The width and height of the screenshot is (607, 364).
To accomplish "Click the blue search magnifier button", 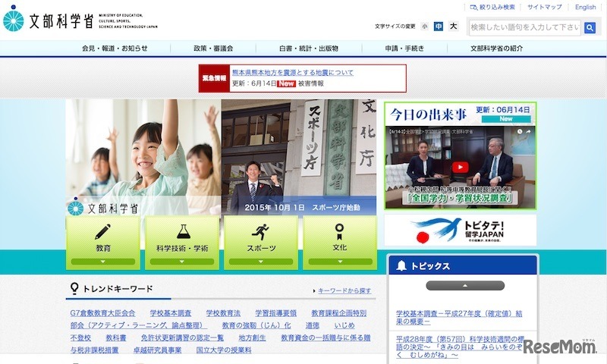I will (590, 27).
